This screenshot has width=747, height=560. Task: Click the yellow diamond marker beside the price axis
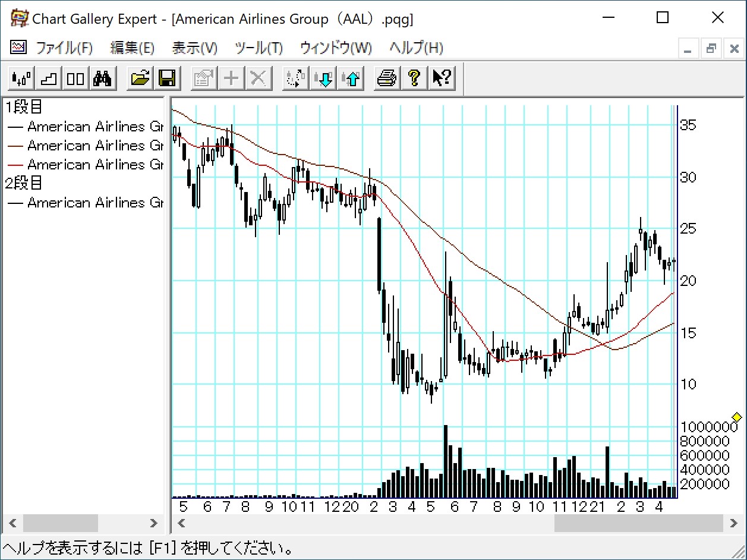(x=737, y=417)
